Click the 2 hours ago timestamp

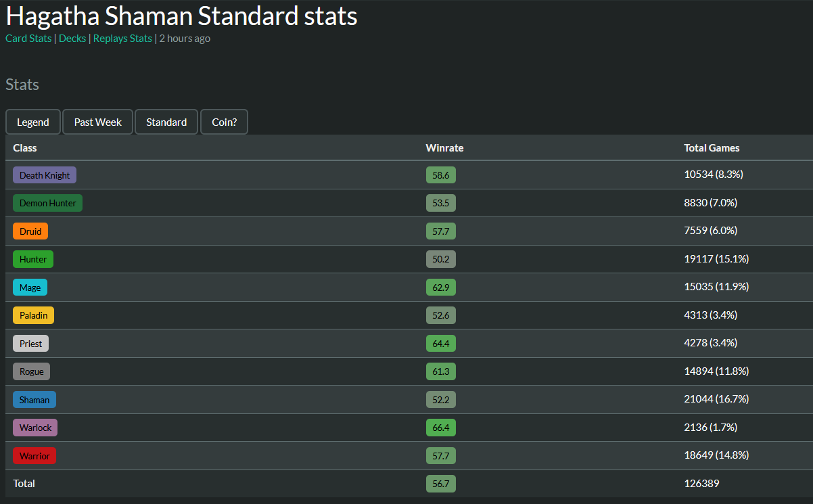[x=185, y=39]
